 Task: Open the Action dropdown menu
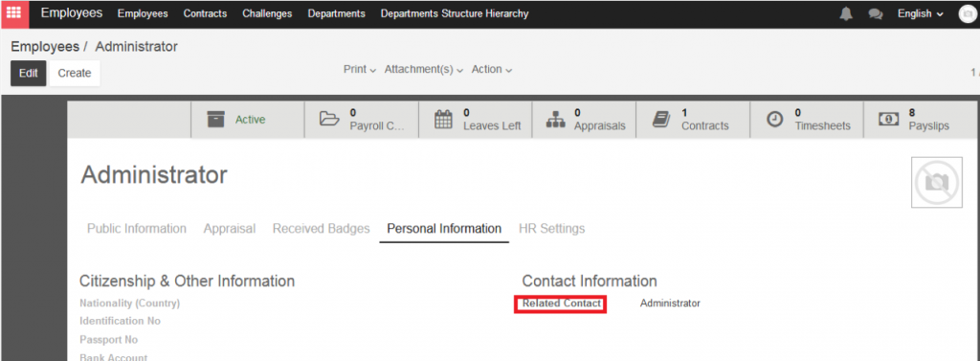[492, 70]
